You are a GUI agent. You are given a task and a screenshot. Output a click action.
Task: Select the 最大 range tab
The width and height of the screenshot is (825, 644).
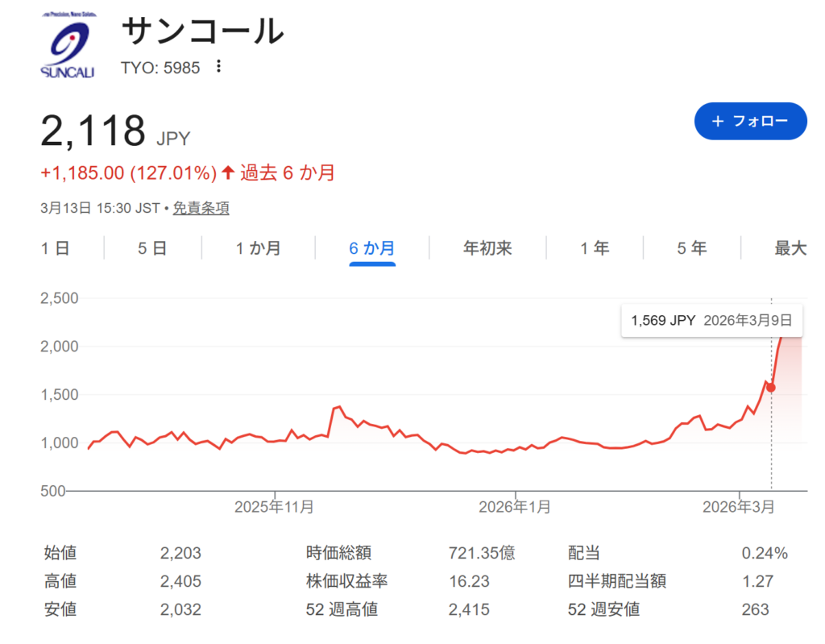[x=790, y=248]
